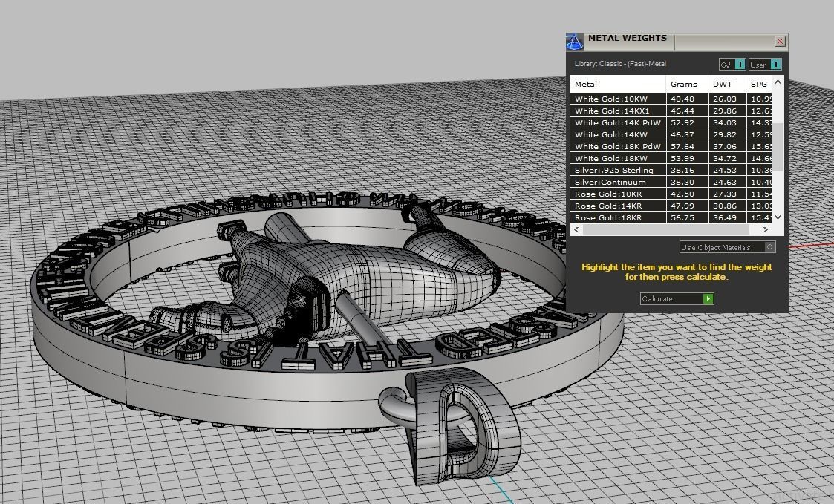This screenshot has width=834, height=504.
Task: Click the vertical scrollbar thumb in table
Action: pos(778,147)
